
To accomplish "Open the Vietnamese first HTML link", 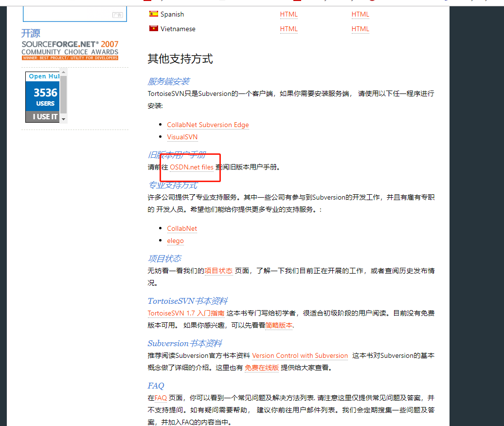I will pos(288,29).
